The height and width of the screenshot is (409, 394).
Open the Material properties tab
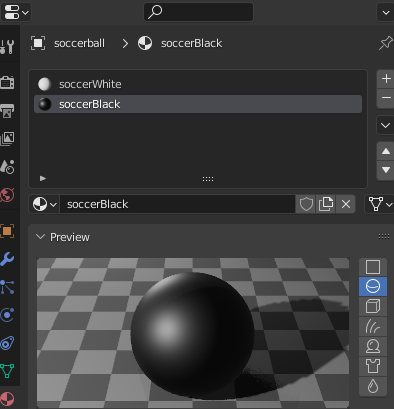click(x=7, y=398)
